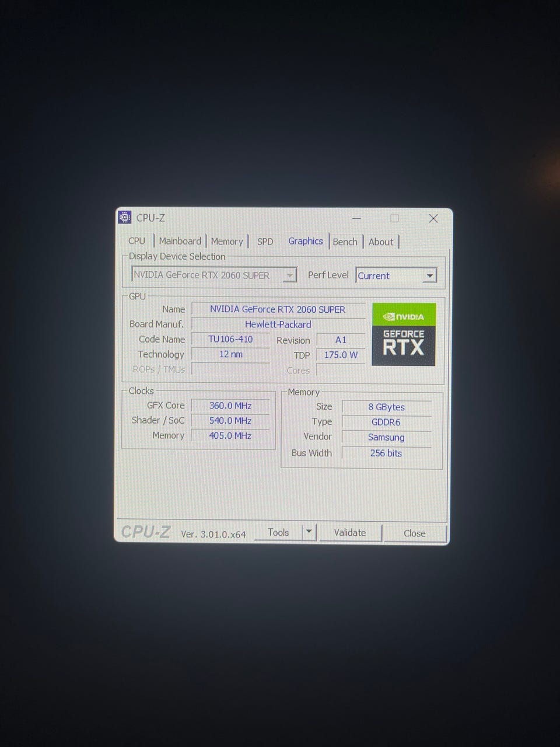Click the Close button at bottom
The width and height of the screenshot is (560, 747).
pos(415,533)
